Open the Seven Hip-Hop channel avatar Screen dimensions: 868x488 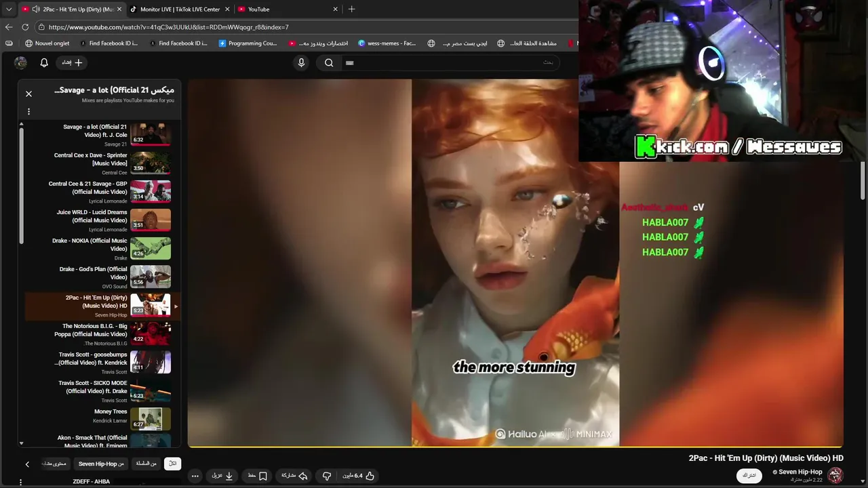pos(835,475)
